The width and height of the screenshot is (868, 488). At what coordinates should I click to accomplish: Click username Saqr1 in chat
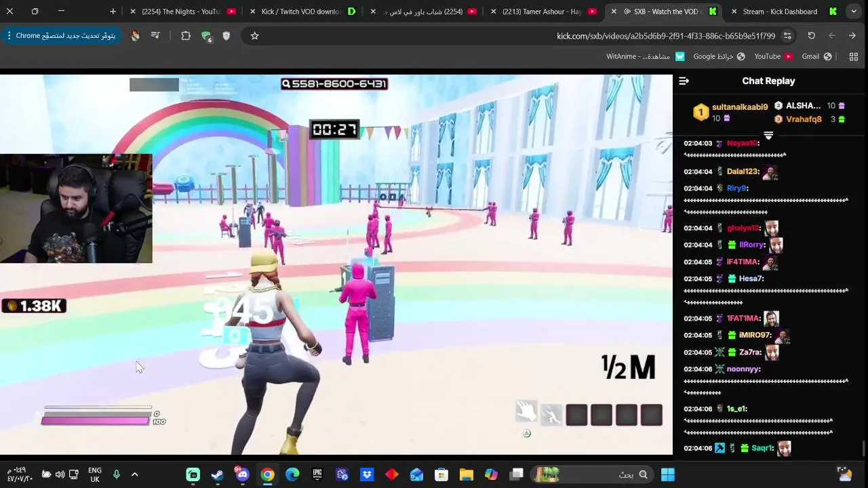coord(762,448)
